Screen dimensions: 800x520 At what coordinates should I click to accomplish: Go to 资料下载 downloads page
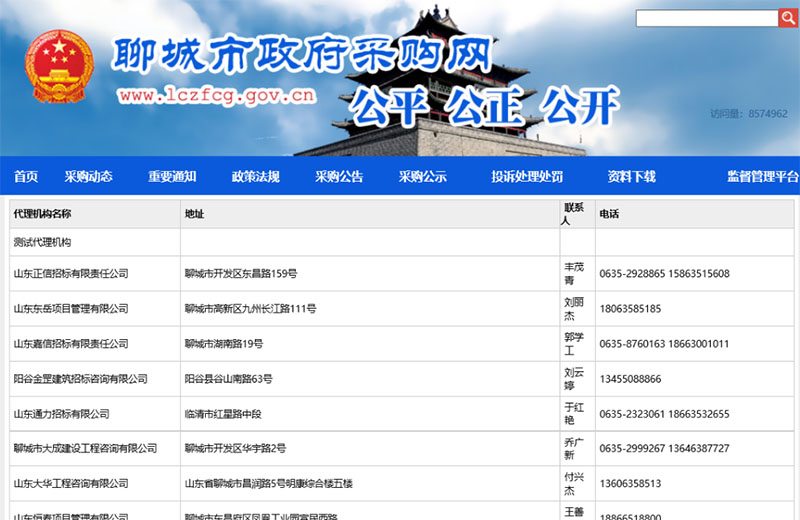pyautogui.click(x=631, y=177)
